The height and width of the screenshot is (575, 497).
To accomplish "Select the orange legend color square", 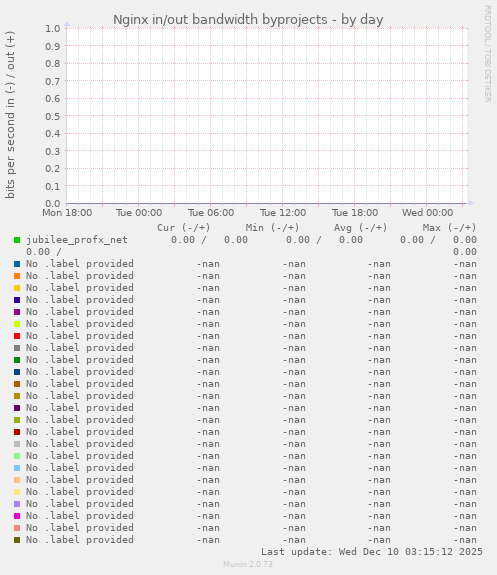I will click(17, 276).
